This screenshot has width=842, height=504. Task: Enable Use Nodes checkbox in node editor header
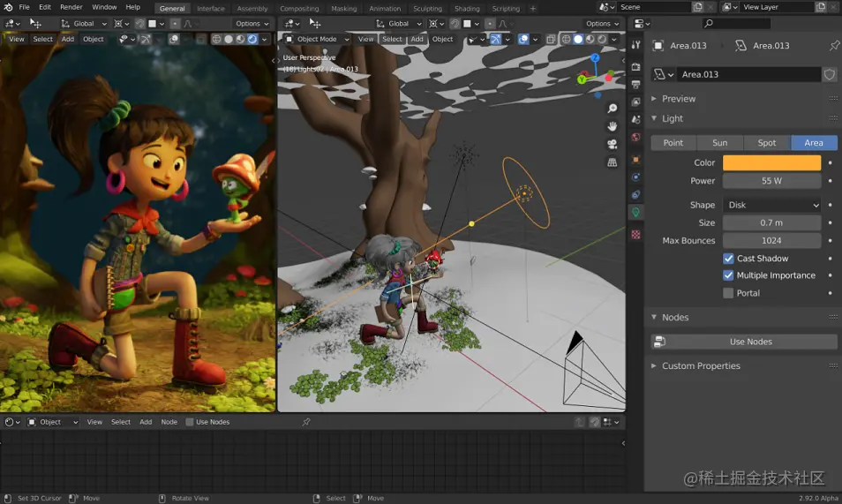[x=190, y=422]
